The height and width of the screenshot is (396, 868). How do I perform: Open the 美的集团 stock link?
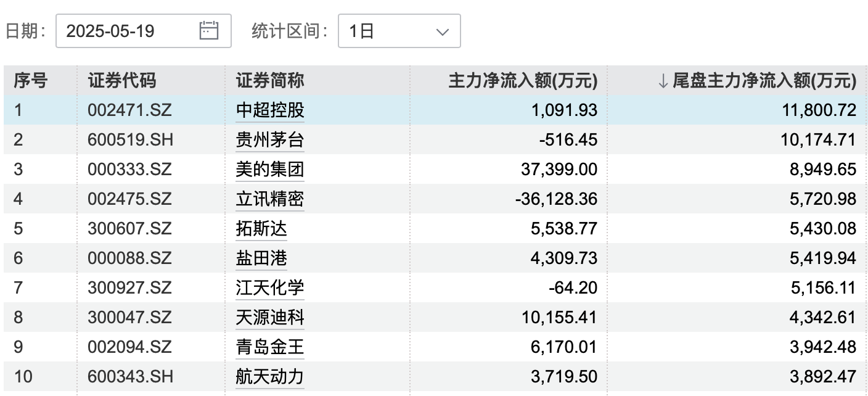270,169
